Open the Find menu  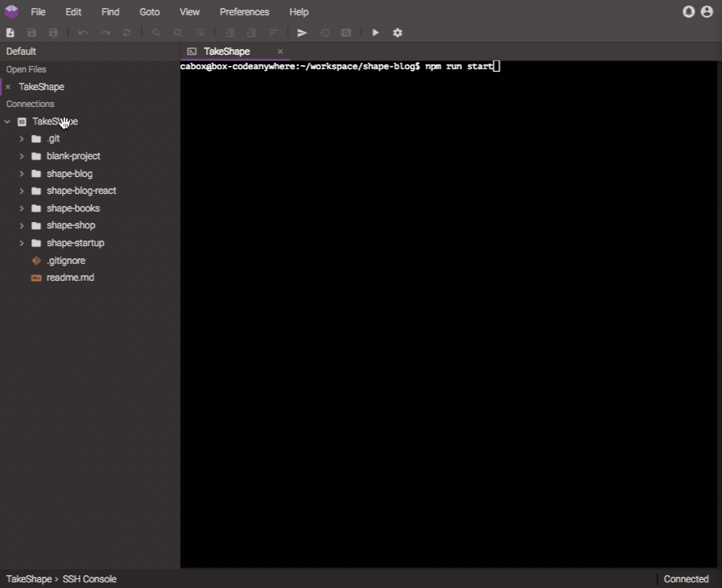pyautogui.click(x=110, y=12)
